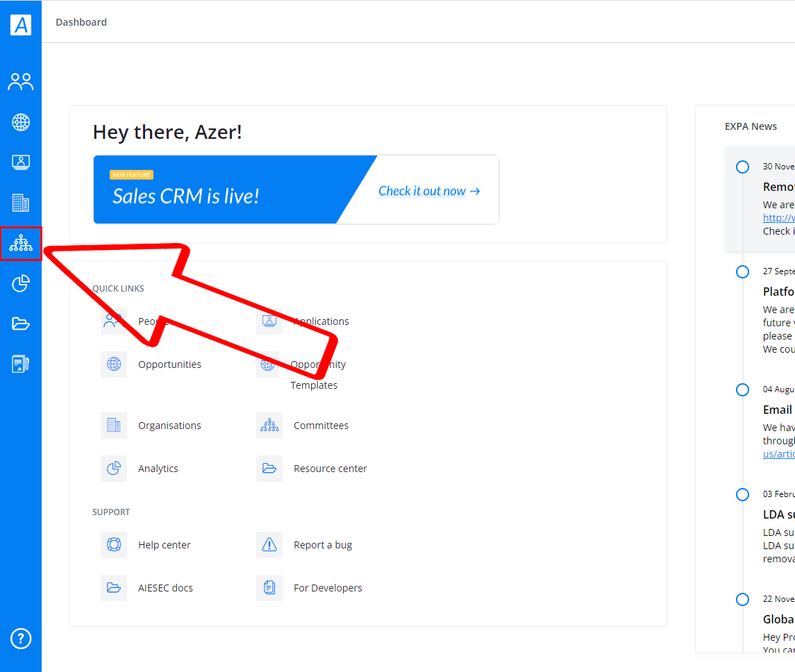795x672 pixels.
Task: Click the Resource center folder icon
Action: tap(269, 469)
